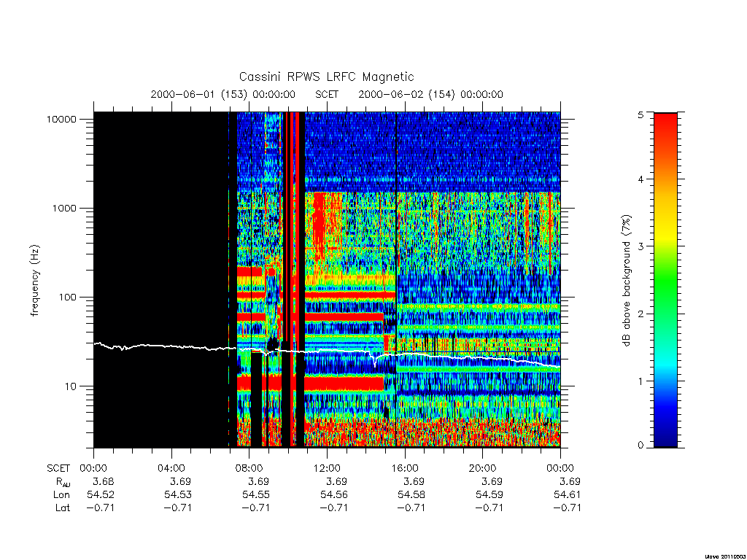747x560 pixels.
Task: Click the 10000 frequency axis label
Action: tap(61, 119)
